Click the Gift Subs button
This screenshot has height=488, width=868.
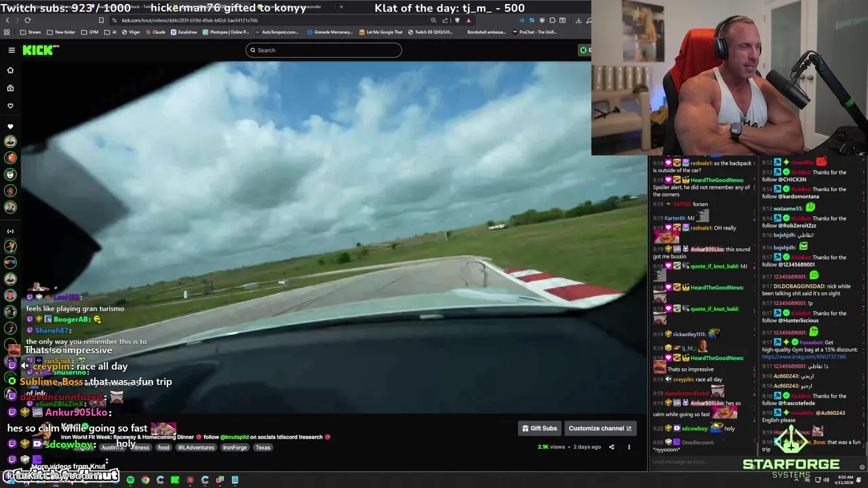click(539, 428)
